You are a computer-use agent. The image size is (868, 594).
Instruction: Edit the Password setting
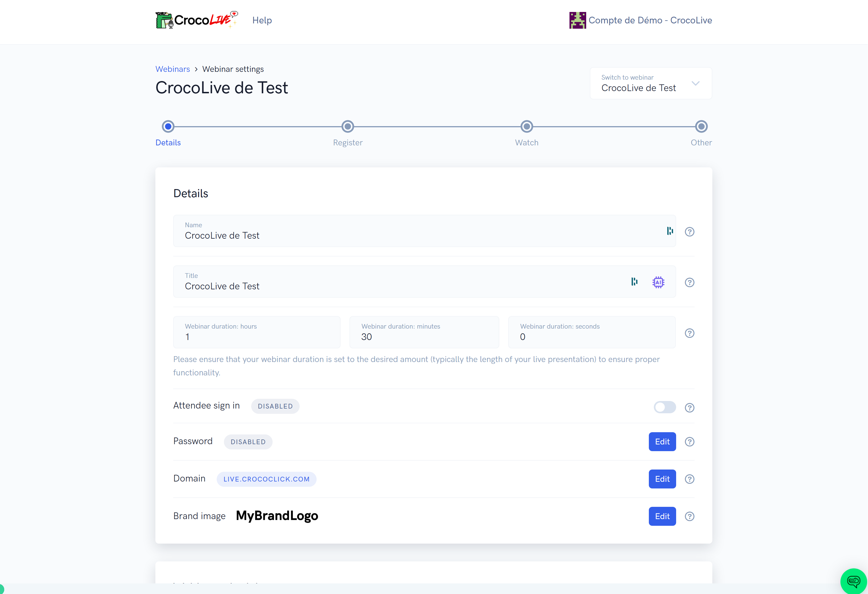pos(662,442)
